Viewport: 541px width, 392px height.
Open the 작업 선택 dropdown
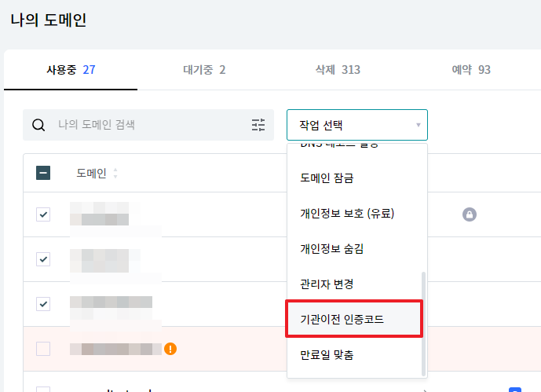click(x=357, y=125)
